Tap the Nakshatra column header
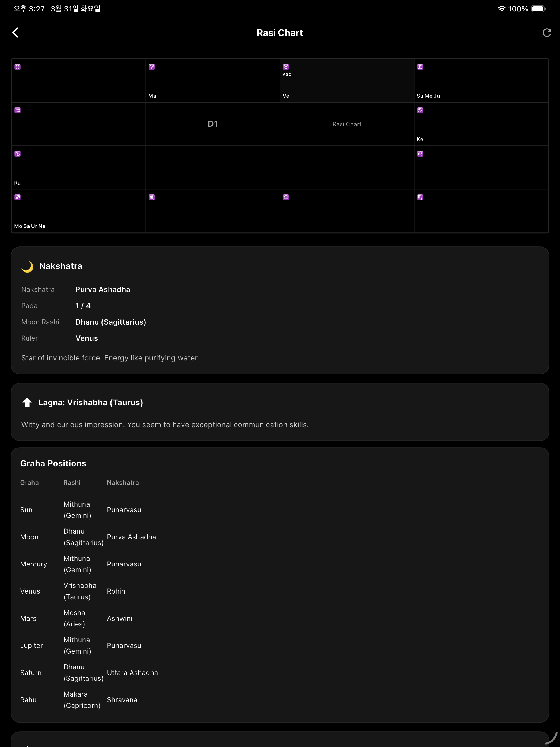Viewport: 560px width, 747px height. click(x=123, y=483)
